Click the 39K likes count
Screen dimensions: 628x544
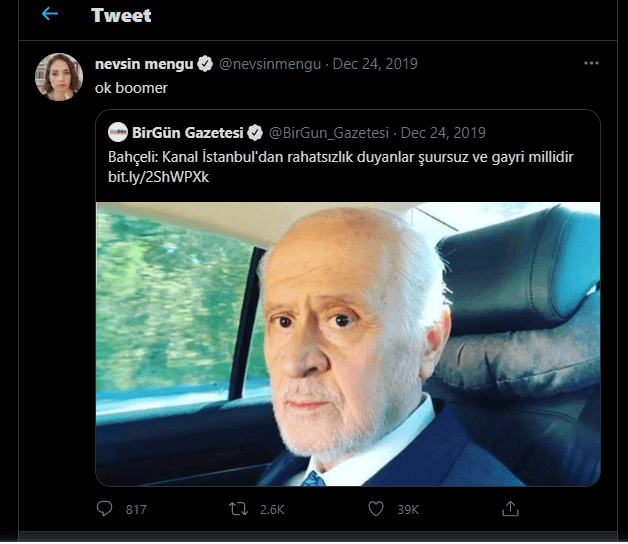pos(408,510)
